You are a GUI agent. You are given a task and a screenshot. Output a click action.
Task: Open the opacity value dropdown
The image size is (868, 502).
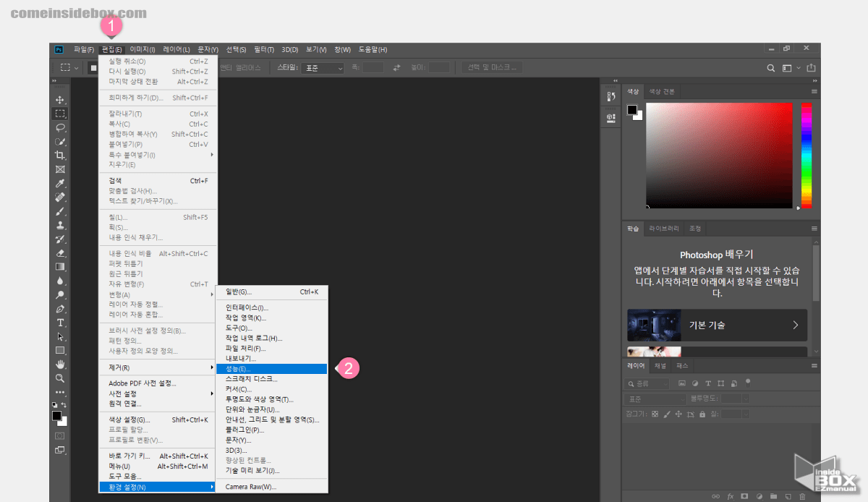coord(746,399)
